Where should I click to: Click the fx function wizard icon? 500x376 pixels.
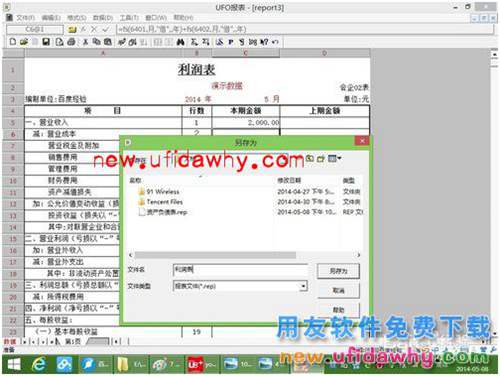click(x=83, y=29)
